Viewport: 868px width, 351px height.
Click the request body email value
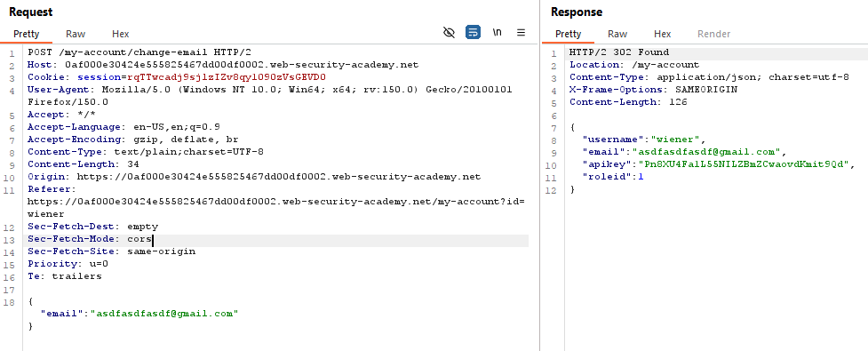click(x=164, y=314)
